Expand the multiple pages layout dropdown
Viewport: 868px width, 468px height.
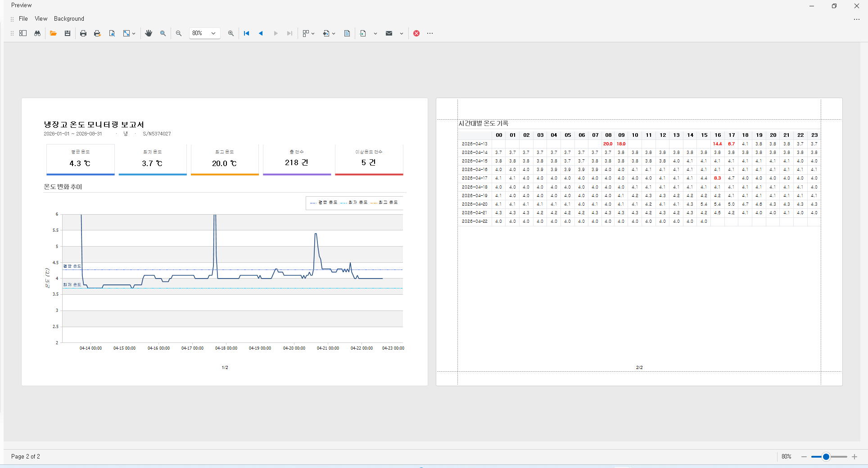[x=313, y=33]
